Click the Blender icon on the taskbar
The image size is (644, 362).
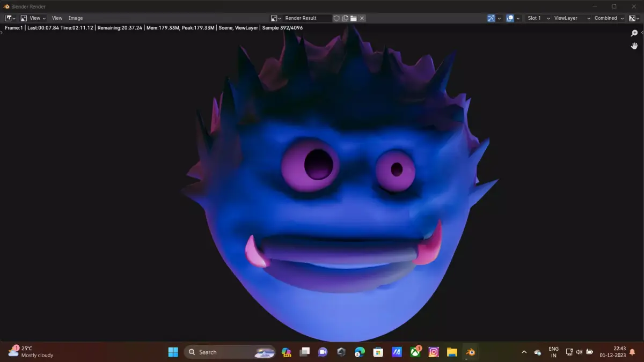(x=471, y=352)
